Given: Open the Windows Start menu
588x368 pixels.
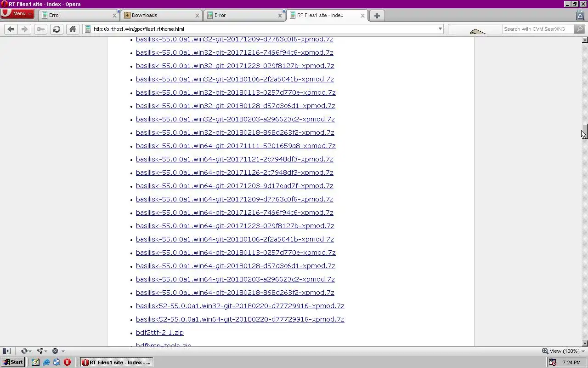Looking at the screenshot, I should 13,362.
